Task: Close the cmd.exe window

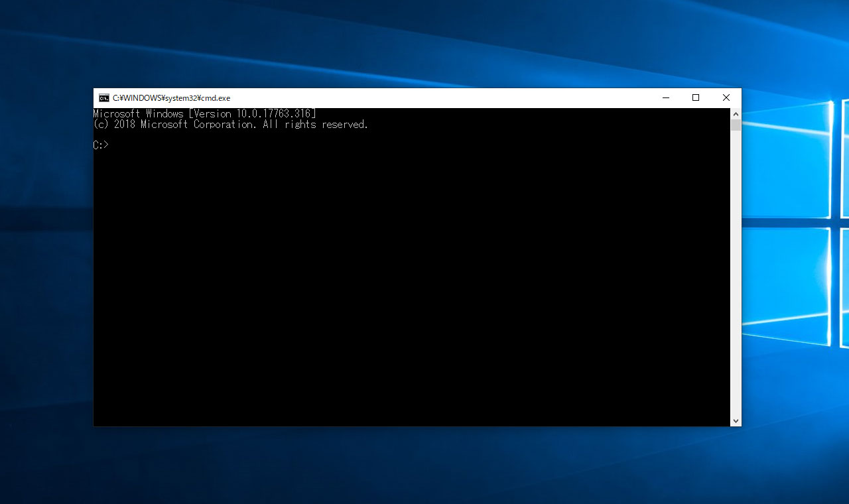Action: pos(726,98)
